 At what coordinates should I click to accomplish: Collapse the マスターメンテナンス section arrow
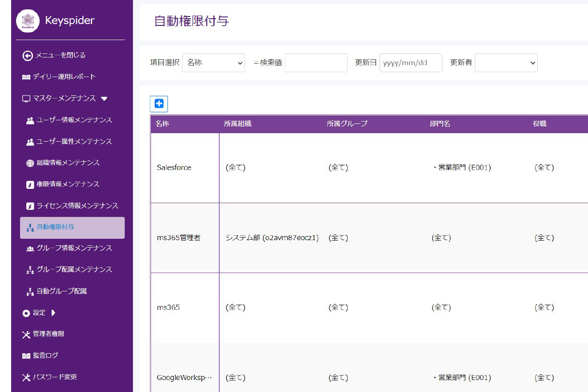pos(104,98)
